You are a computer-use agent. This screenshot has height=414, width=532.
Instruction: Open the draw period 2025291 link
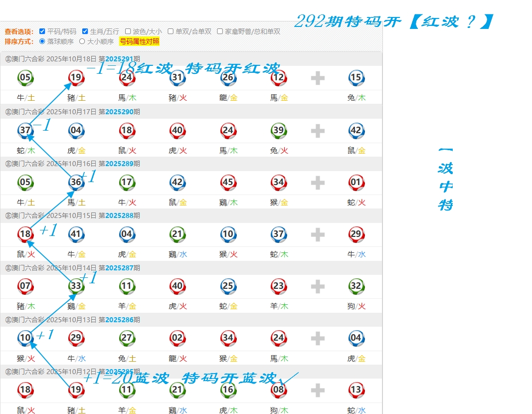coord(119,59)
